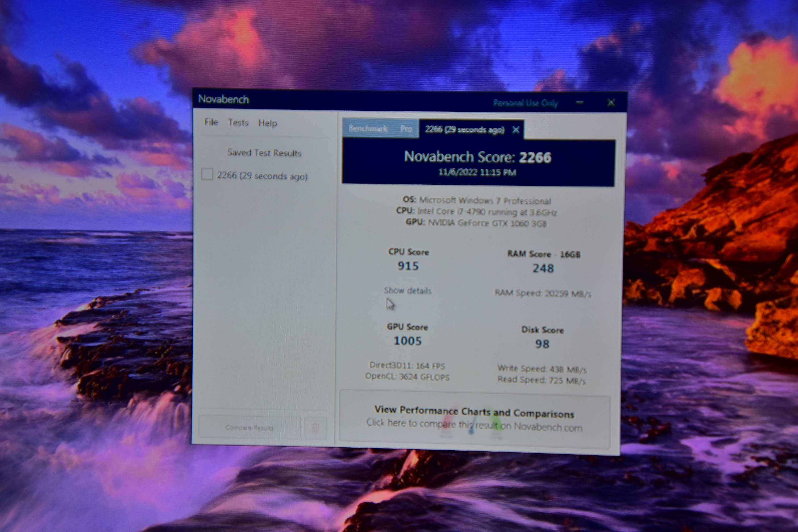Click the Compare Results button
This screenshot has height=532, width=798.
pyautogui.click(x=250, y=428)
